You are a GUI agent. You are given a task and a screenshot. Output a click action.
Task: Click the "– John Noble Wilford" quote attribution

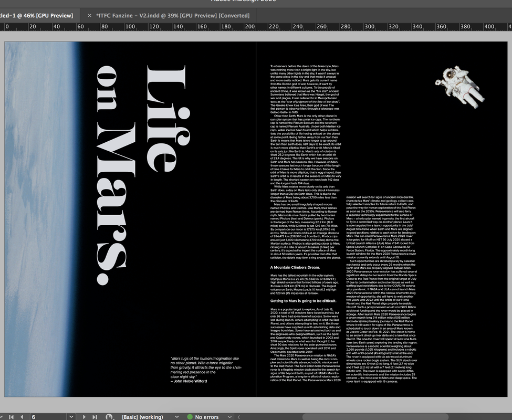point(189,381)
